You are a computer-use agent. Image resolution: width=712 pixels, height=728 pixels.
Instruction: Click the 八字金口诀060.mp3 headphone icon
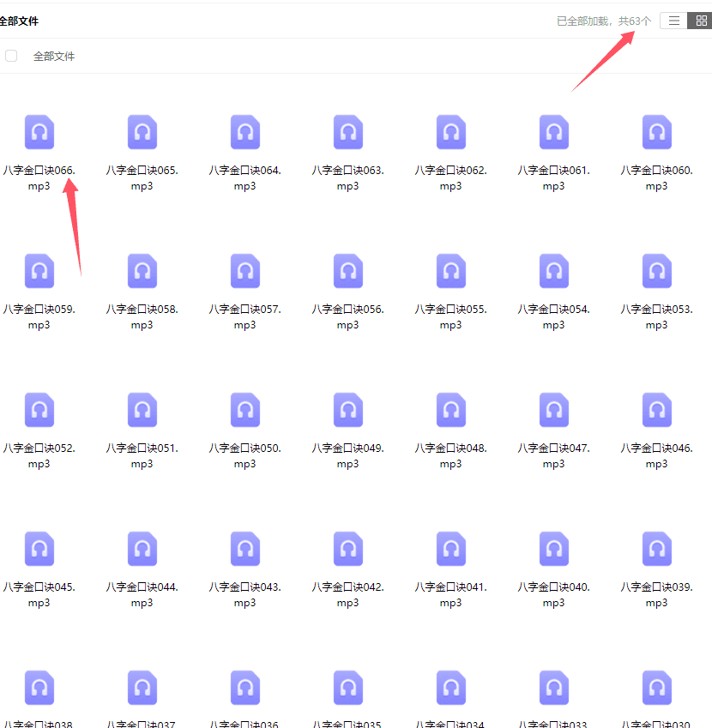pyautogui.click(x=657, y=132)
